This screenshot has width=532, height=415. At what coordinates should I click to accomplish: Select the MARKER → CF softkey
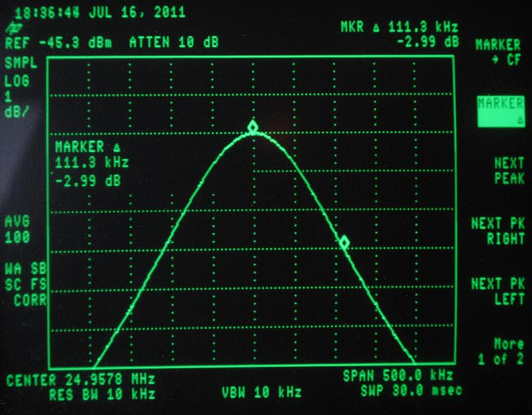[x=497, y=52]
